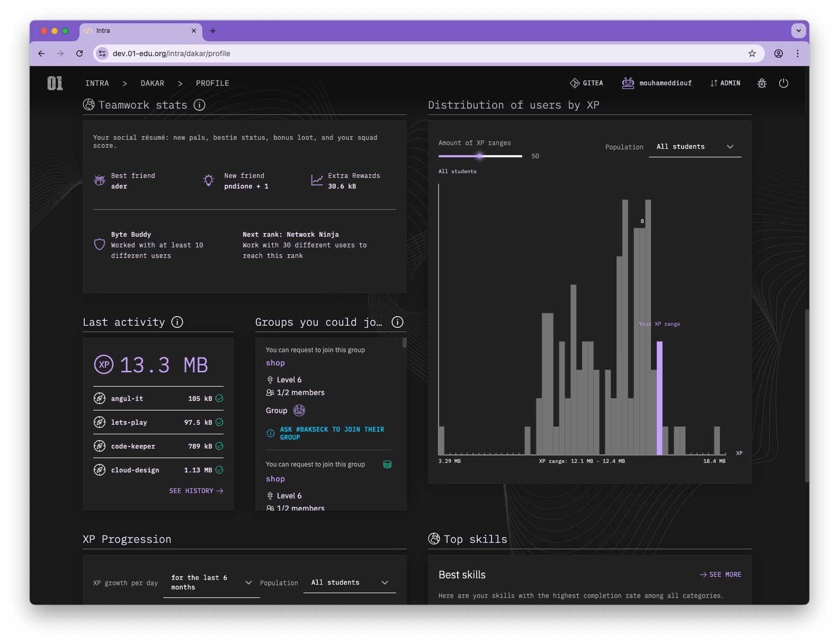The height and width of the screenshot is (644, 839).
Task: Expand the XP Progression Population dropdown
Action: (349, 583)
